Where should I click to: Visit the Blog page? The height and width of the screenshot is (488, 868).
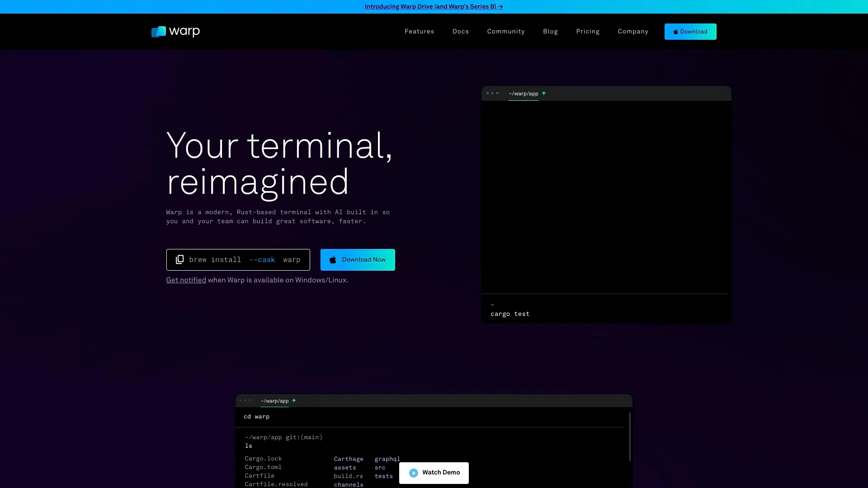[x=550, y=31]
